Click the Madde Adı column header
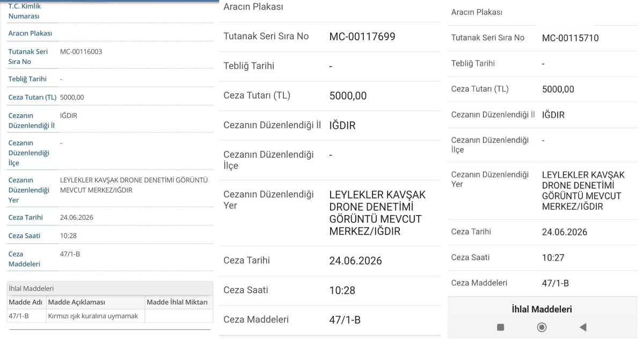644x339 pixels. (26, 303)
